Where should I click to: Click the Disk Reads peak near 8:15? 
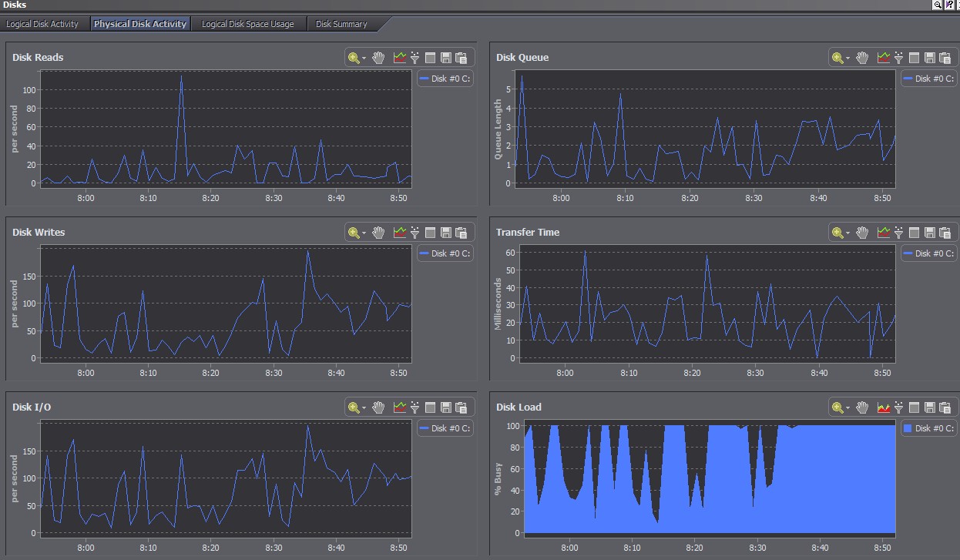181,76
